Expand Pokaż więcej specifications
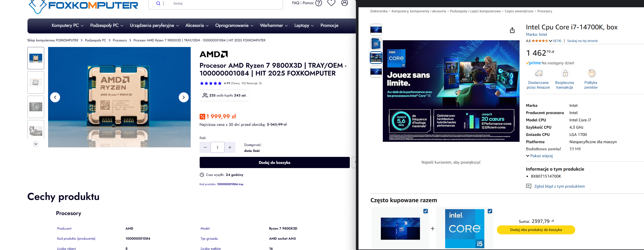Screen dimensions: 644x250 [x=539, y=156]
